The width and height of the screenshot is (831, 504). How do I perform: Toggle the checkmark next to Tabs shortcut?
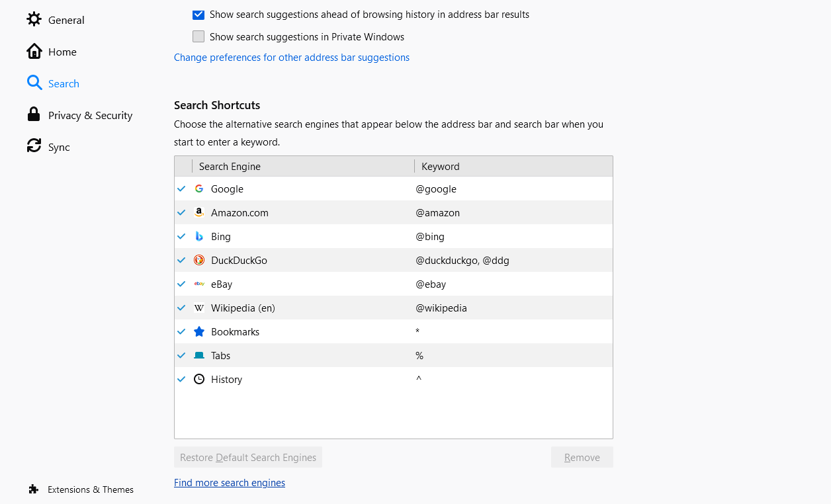point(181,355)
